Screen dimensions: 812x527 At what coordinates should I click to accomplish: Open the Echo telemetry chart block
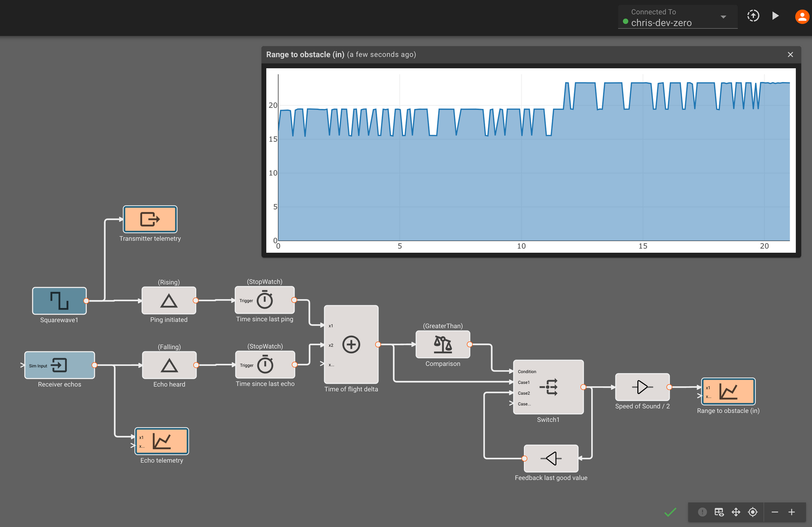click(x=162, y=441)
